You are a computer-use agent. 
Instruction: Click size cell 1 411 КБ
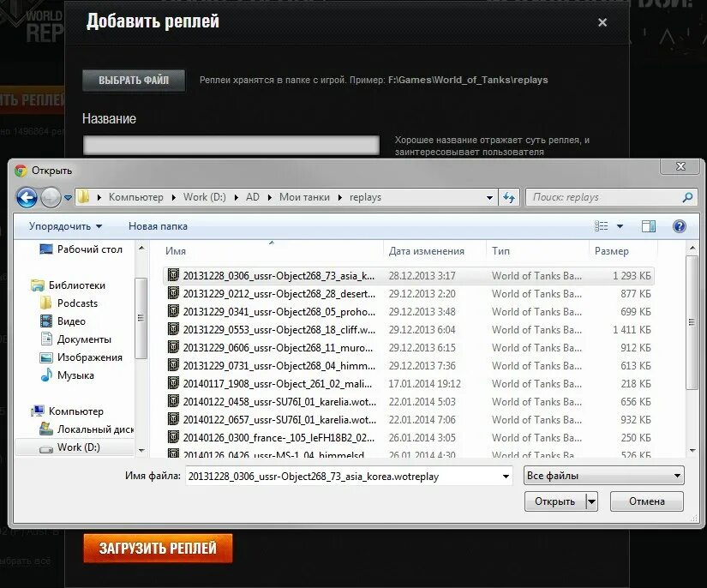pyautogui.click(x=632, y=330)
